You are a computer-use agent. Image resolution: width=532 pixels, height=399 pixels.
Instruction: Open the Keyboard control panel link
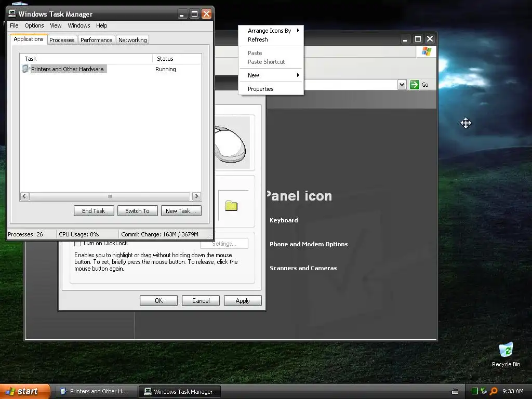pos(284,220)
